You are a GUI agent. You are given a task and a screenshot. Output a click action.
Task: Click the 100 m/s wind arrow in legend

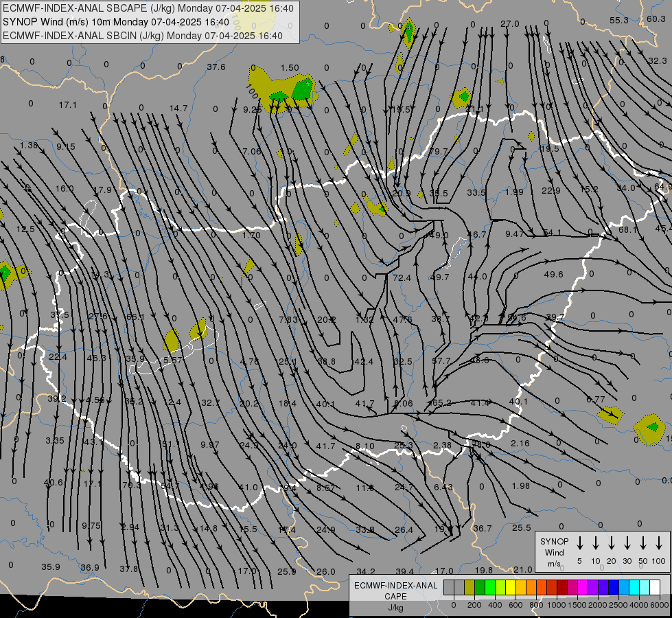point(659,542)
